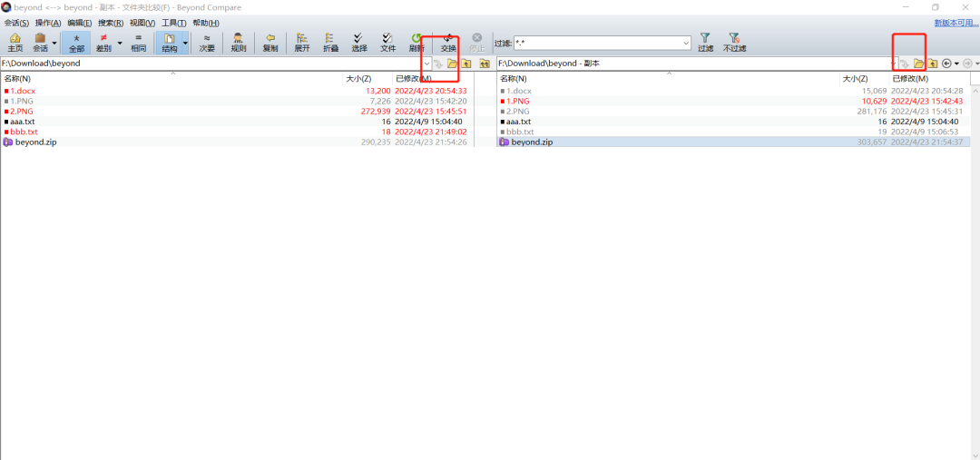Viewport: 980px width, 460px height.
Task: Browse for folder on left pane
Action: tap(452, 64)
